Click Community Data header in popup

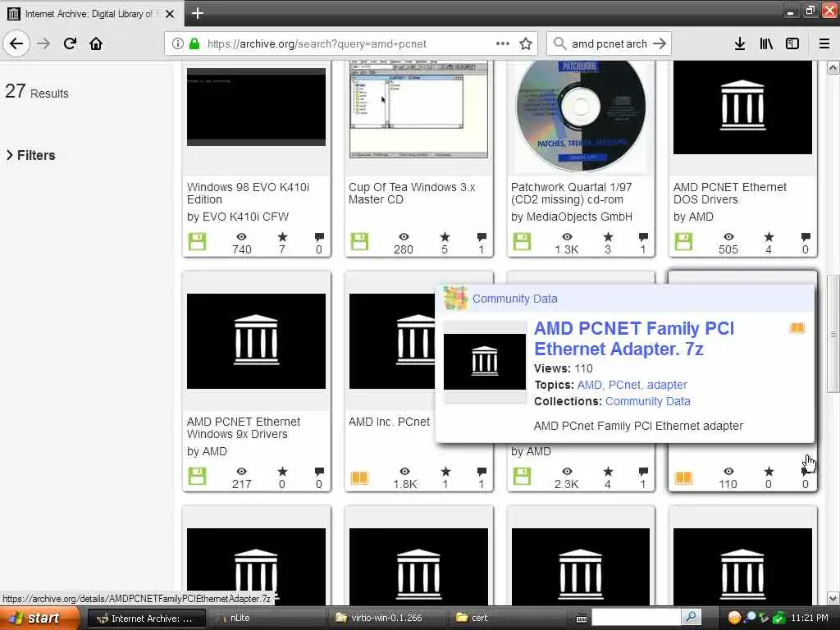(x=515, y=299)
